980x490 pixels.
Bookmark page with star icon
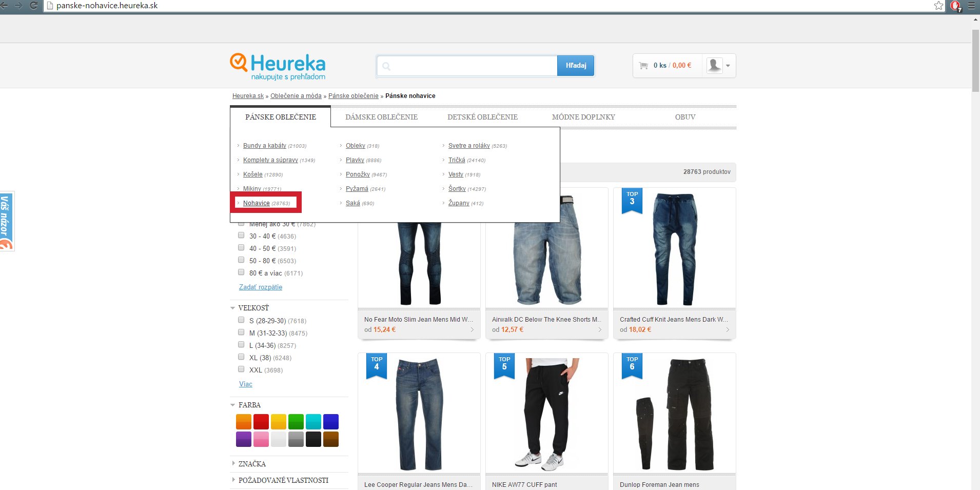[938, 6]
